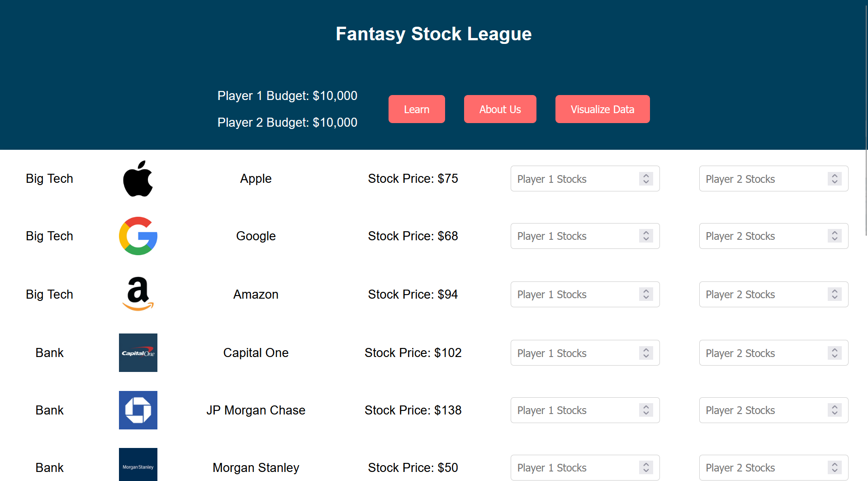Open the Learn page
The height and width of the screenshot is (481, 868).
417,109
